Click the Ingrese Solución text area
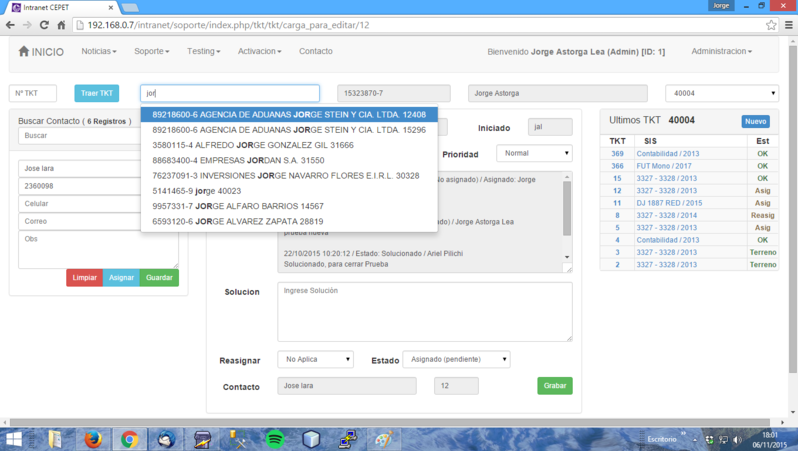 [x=424, y=311]
